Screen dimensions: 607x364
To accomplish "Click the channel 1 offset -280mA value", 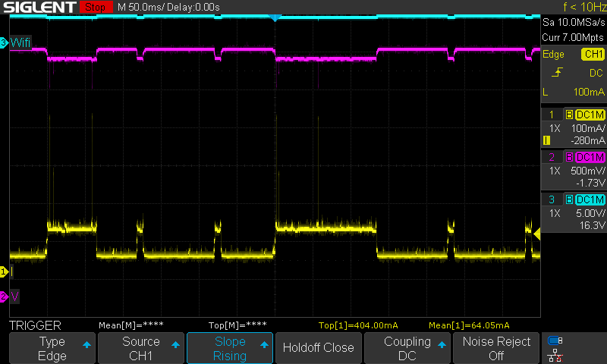I will (x=587, y=140).
